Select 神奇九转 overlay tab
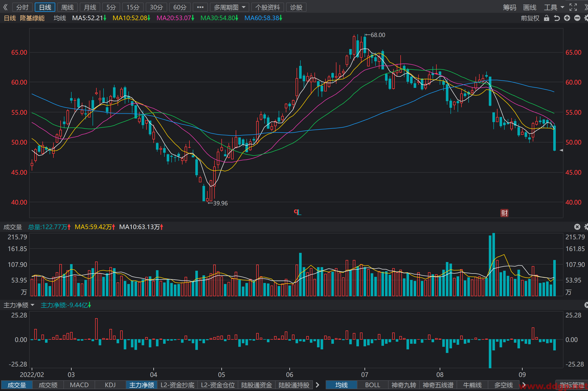Image resolution: width=588 pixels, height=391 pixels. pos(404,385)
